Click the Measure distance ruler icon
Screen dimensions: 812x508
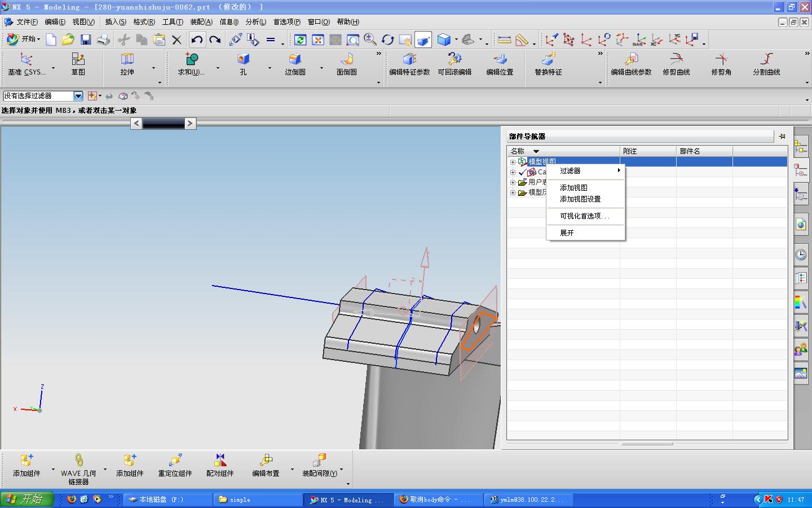(504, 40)
